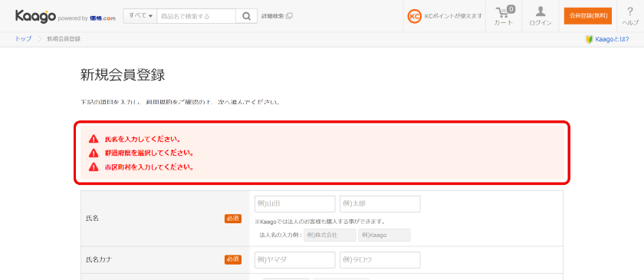This screenshot has height=280, width=644.
Task: Click the 新規会員登録 breadcrumb text
Action: 64,39
